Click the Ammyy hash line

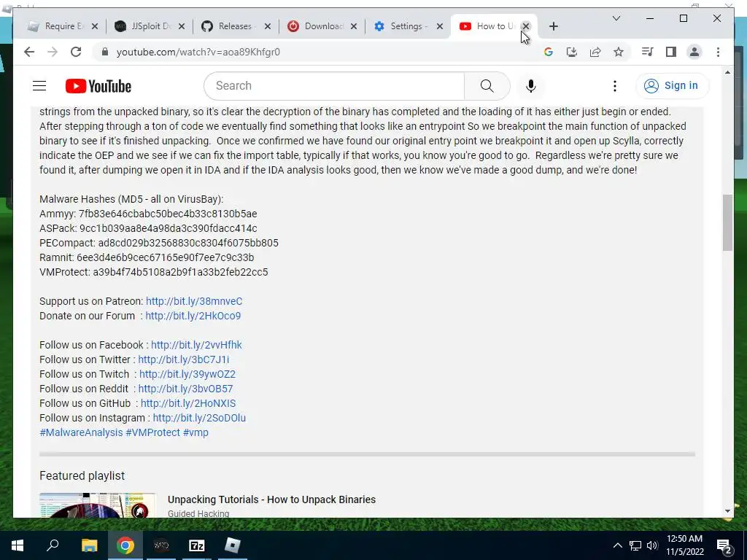[x=148, y=214]
